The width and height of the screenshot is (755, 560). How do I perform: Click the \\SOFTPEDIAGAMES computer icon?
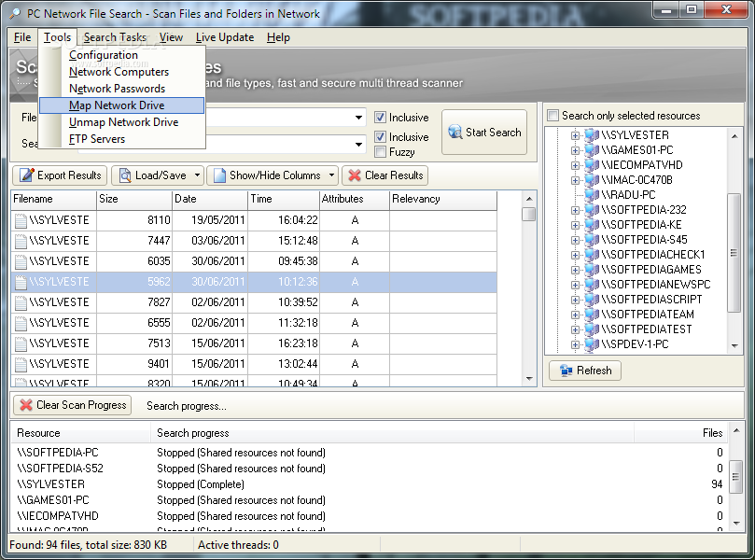592,270
